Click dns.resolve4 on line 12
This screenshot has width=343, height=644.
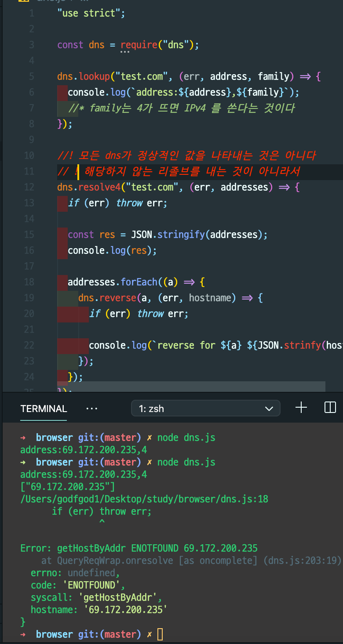click(89, 187)
